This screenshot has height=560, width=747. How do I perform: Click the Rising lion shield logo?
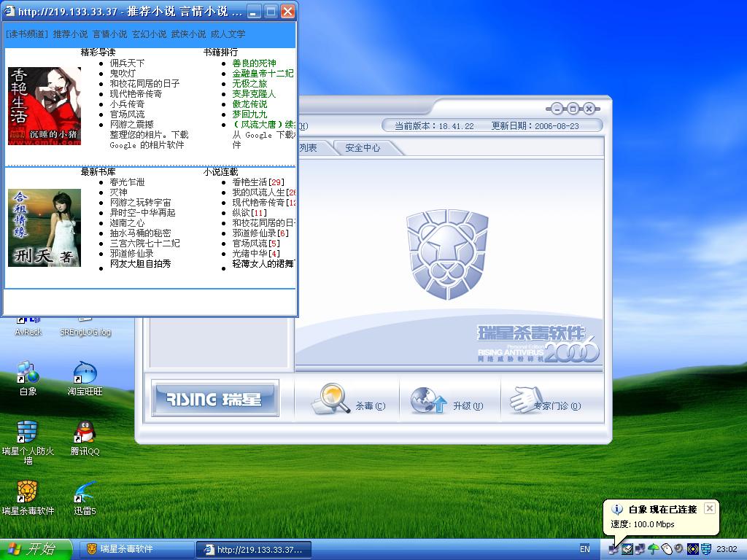[447, 254]
